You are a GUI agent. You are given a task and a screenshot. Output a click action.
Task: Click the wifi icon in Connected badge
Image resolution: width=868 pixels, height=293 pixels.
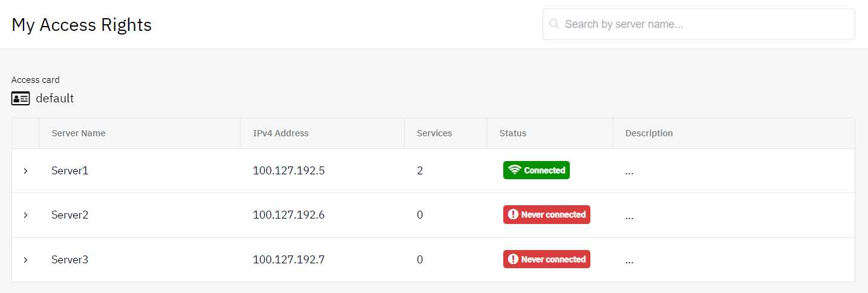(x=515, y=170)
